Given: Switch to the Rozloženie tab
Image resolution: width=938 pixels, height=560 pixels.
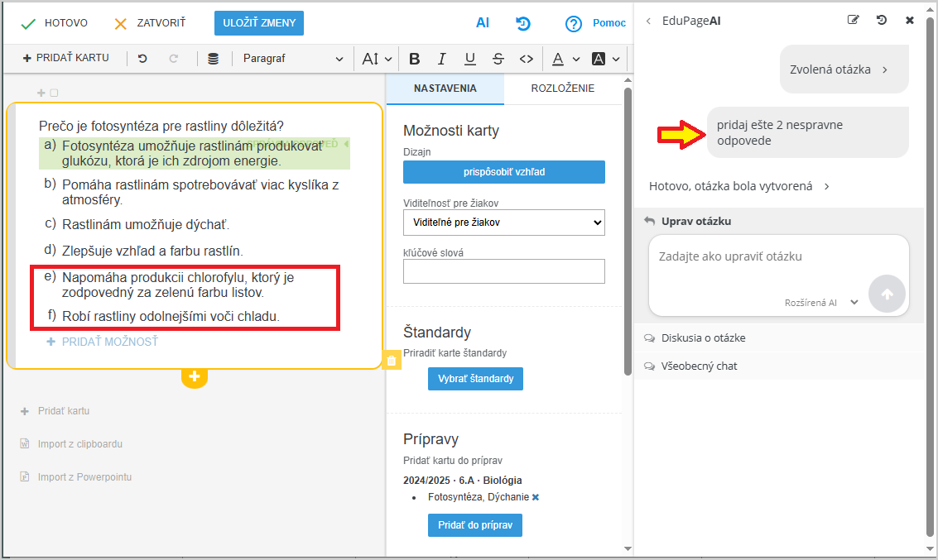Looking at the screenshot, I should point(562,89).
